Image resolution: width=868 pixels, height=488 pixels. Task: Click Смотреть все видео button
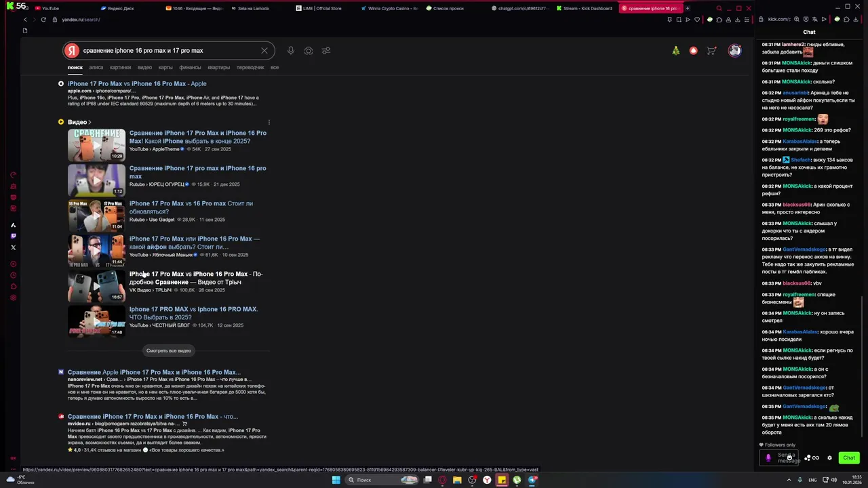pyautogui.click(x=169, y=350)
